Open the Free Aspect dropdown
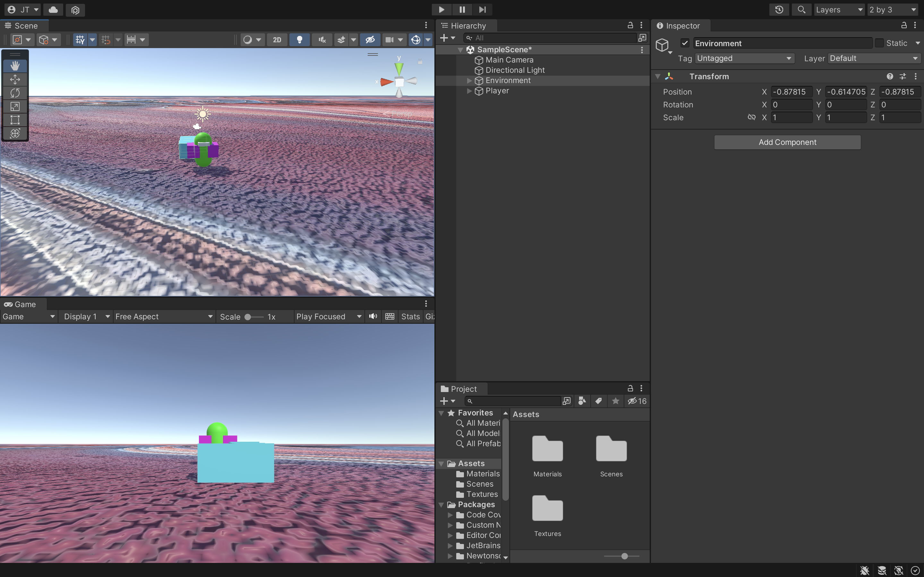924x577 pixels. [164, 316]
